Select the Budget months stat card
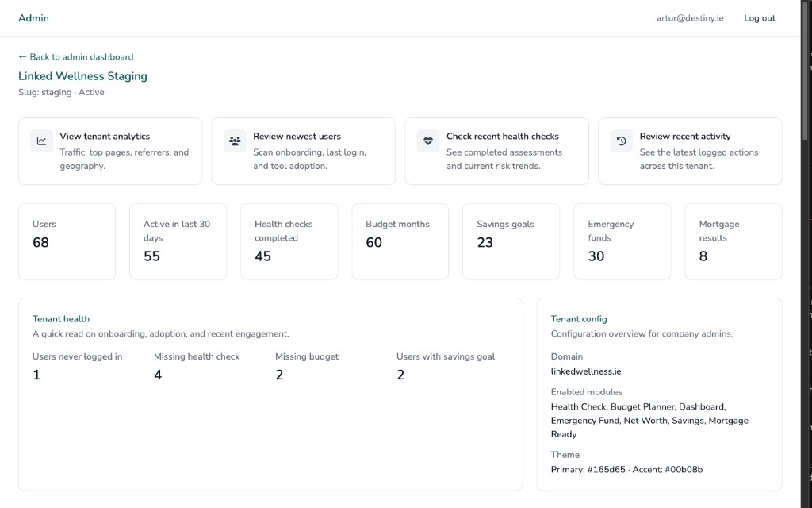Viewport: 812px width, 508px height. pyautogui.click(x=400, y=241)
